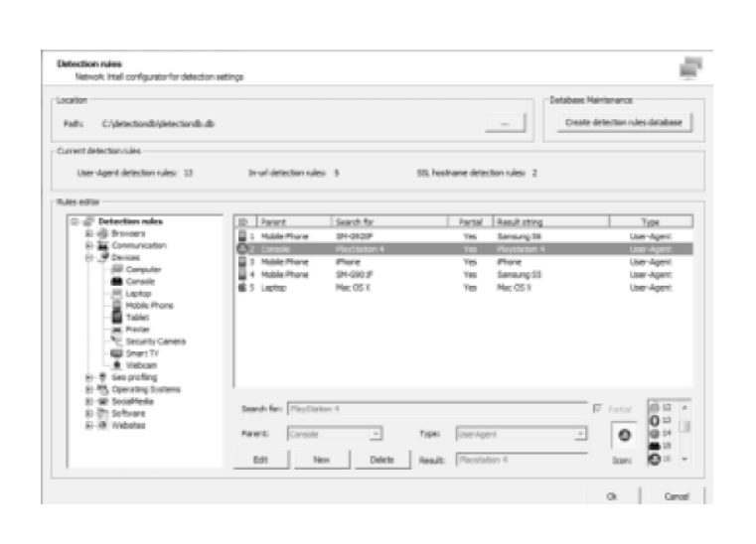Viewport: 756px width, 544px height.
Task: Expand the Communication tree node
Action: pyautogui.click(x=88, y=246)
